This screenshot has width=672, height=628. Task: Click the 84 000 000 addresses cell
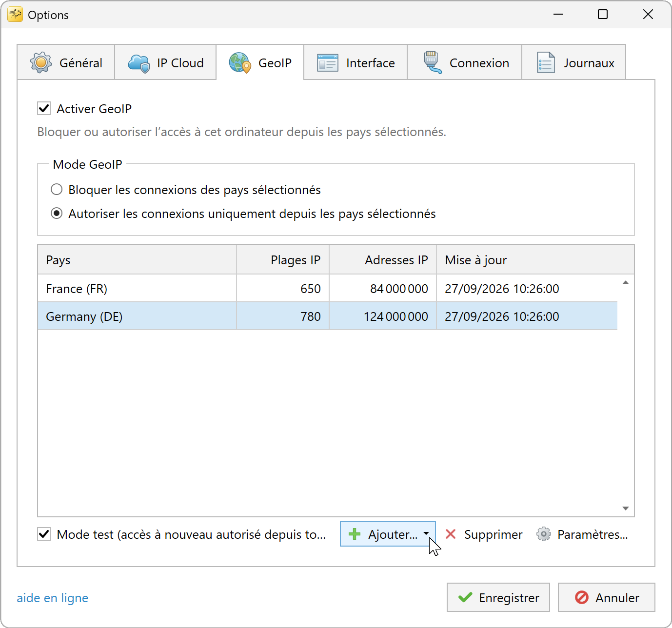[x=383, y=288]
